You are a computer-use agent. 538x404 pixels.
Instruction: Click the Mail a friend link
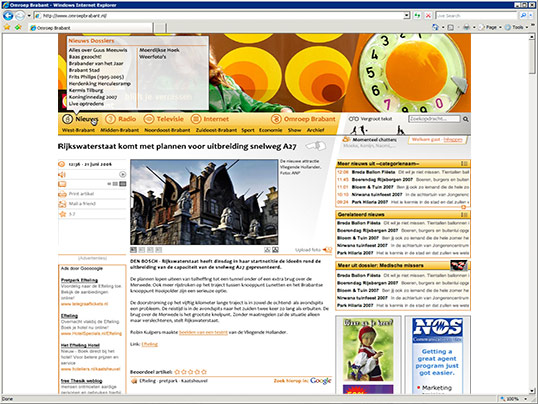[82, 204]
